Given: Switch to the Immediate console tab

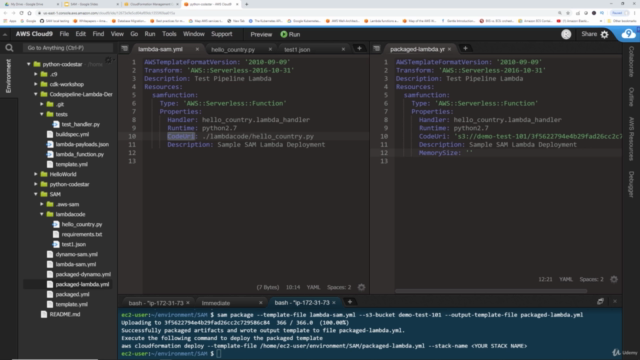Looking at the screenshot, I should (216, 303).
